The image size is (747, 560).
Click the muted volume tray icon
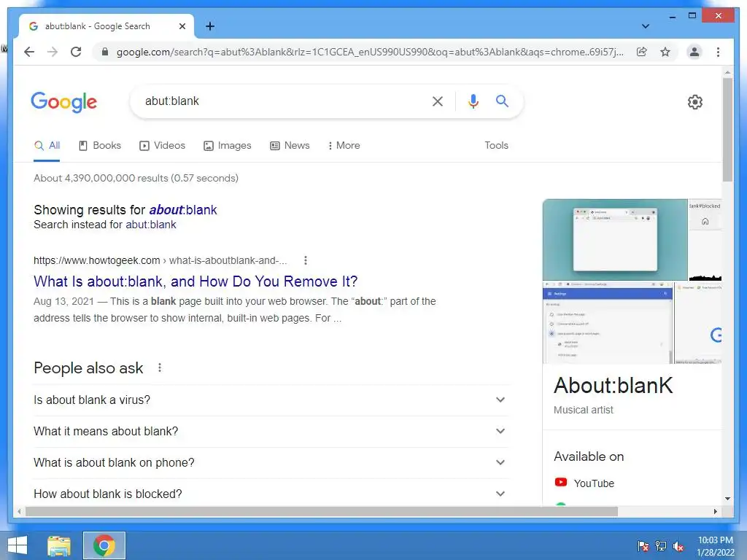(678, 546)
